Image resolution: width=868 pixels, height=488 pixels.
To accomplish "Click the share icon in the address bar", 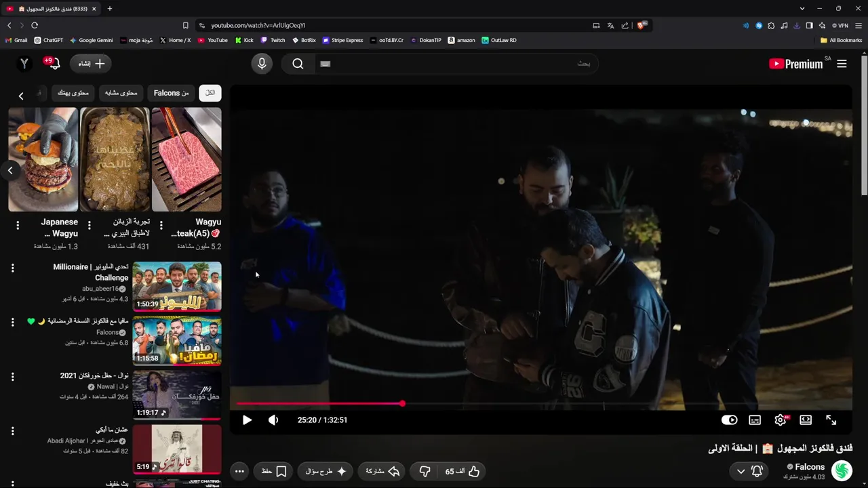I will click(625, 25).
